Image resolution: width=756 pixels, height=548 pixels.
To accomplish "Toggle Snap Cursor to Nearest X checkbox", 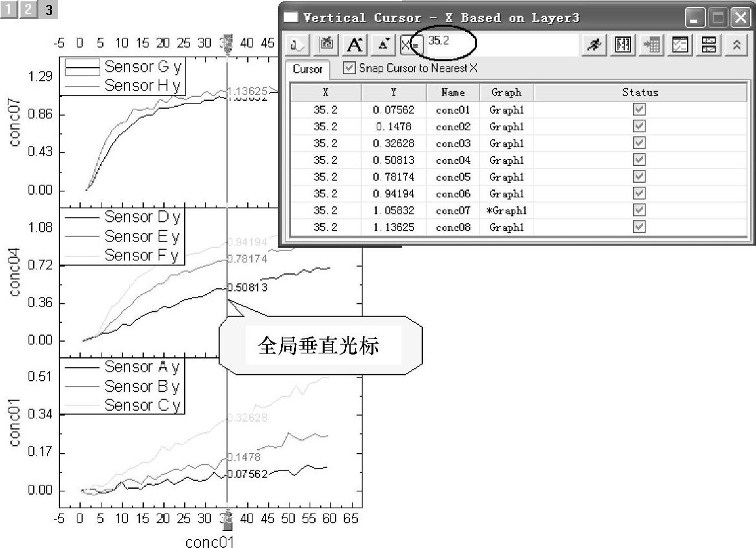I will [x=349, y=68].
